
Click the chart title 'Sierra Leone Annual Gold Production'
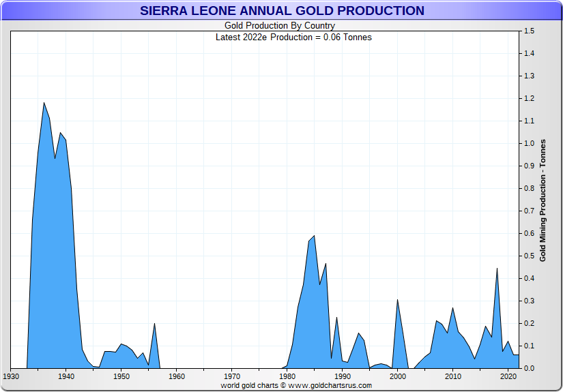pyautogui.click(x=282, y=11)
